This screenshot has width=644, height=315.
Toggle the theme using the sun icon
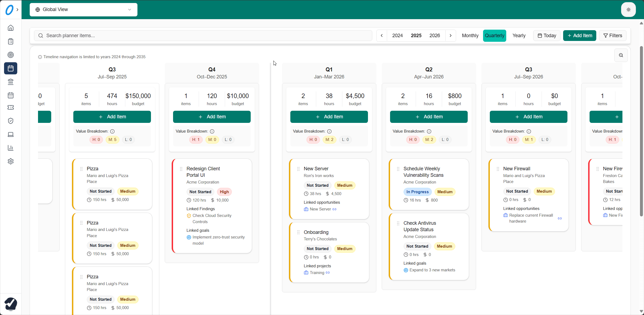(628, 10)
